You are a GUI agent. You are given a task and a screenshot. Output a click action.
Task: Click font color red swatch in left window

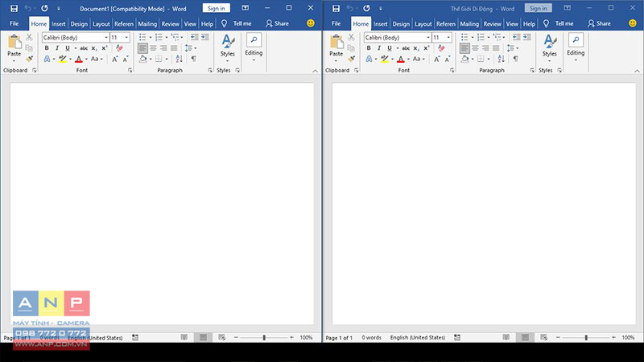[x=79, y=60]
